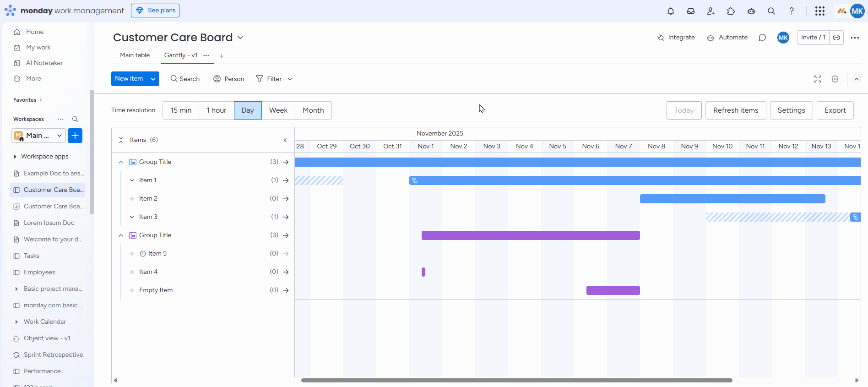This screenshot has width=868, height=387.
Task: Open the Search field in the toolbar
Action: pos(185,79)
